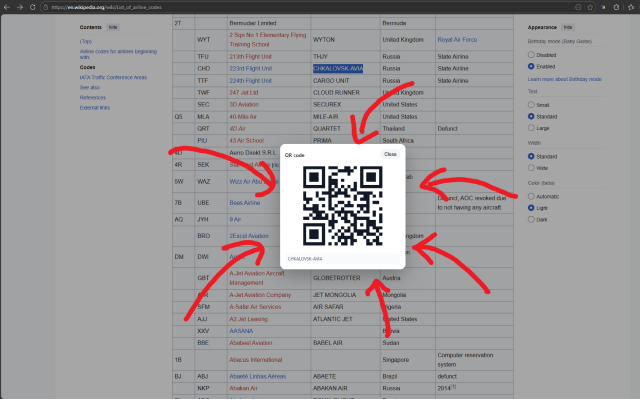Set page width to Wide
Image resolution: width=640 pixels, height=400 pixels.
[531, 168]
